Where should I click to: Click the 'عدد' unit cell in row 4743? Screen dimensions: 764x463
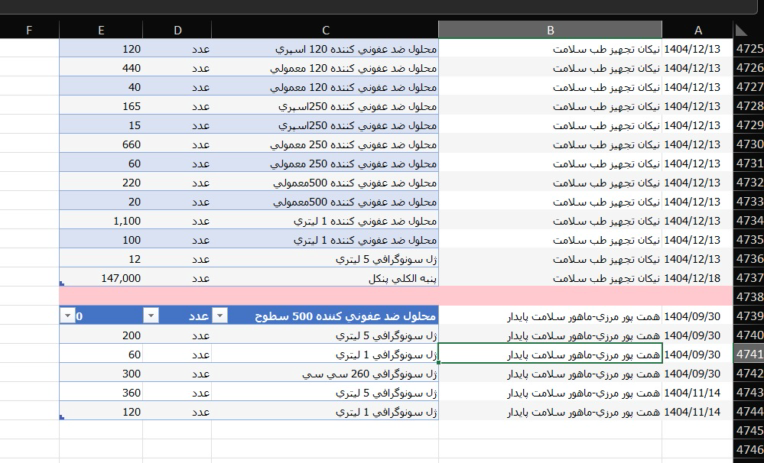[x=177, y=392]
